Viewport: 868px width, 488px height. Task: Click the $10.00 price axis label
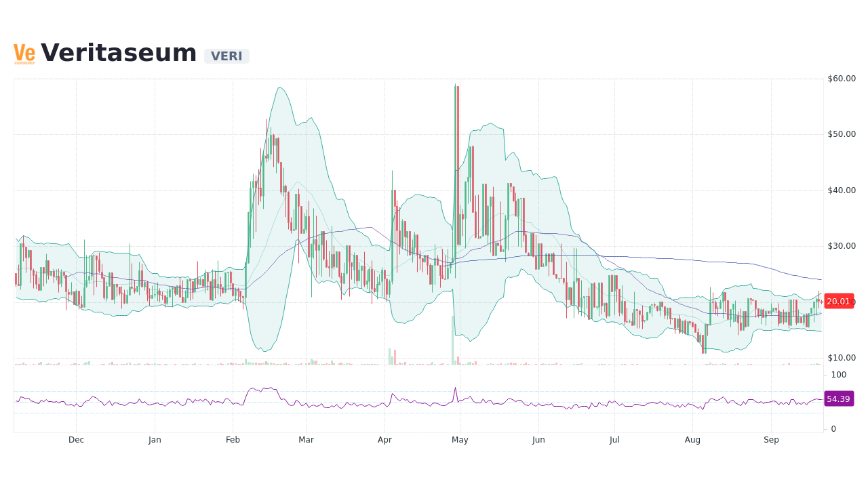pos(842,358)
